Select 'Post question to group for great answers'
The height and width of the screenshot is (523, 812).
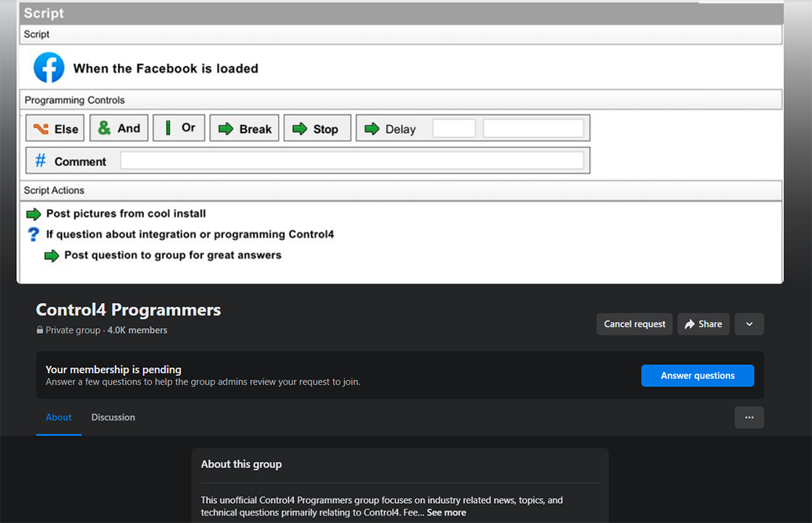tap(173, 255)
